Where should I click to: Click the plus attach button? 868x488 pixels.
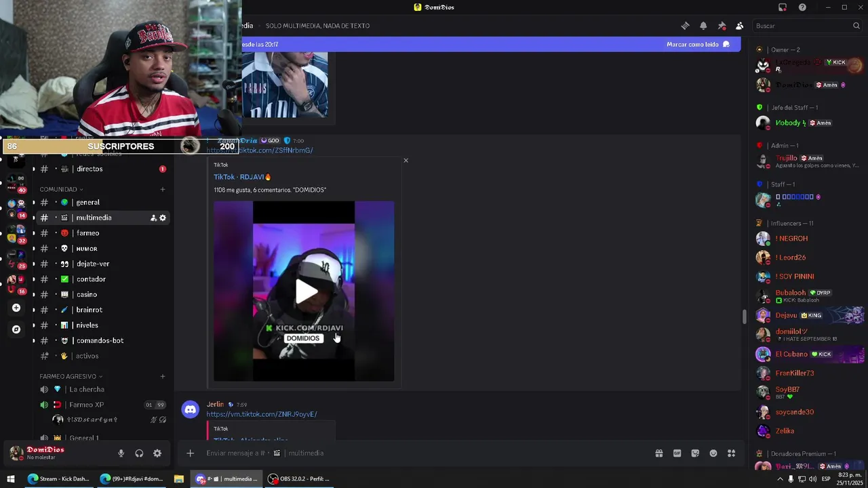coord(191,453)
